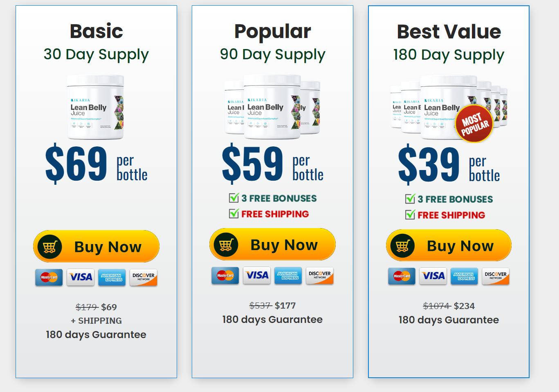This screenshot has height=392, width=559.
Task: Click Discover icon under Best Value plan
Action: (496, 276)
